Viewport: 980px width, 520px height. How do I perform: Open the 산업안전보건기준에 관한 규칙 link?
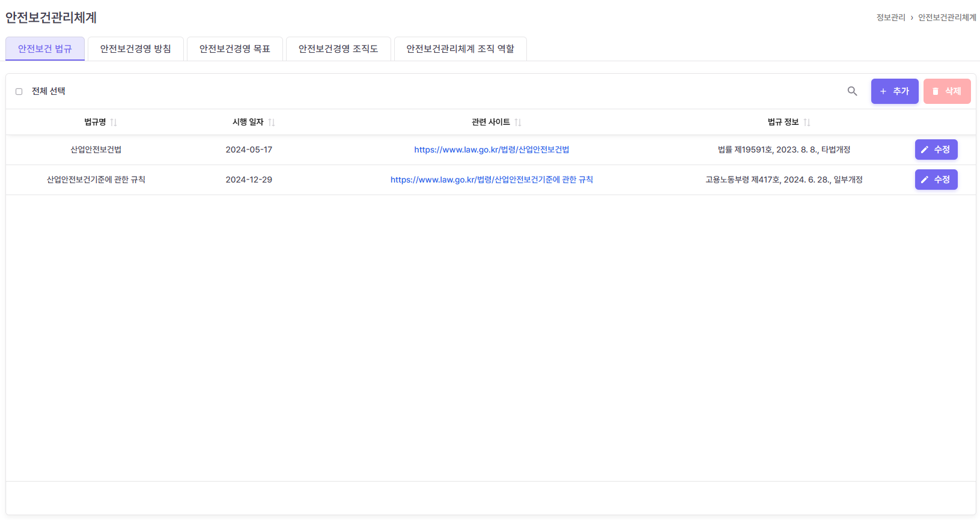(x=491, y=180)
